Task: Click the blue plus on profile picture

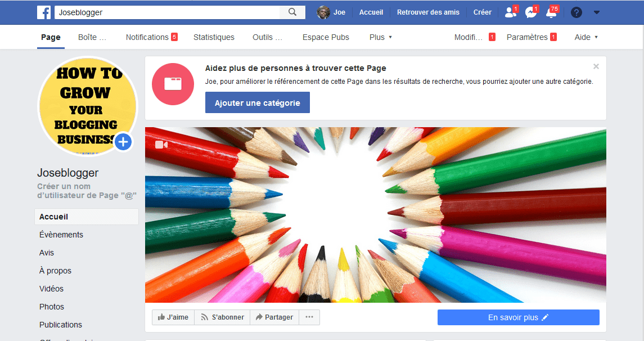Action: click(123, 142)
